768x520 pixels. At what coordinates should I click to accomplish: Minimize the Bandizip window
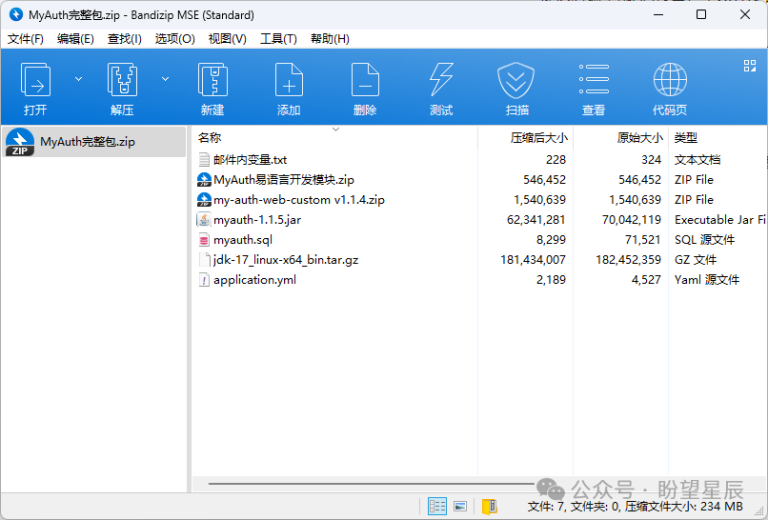658,15
